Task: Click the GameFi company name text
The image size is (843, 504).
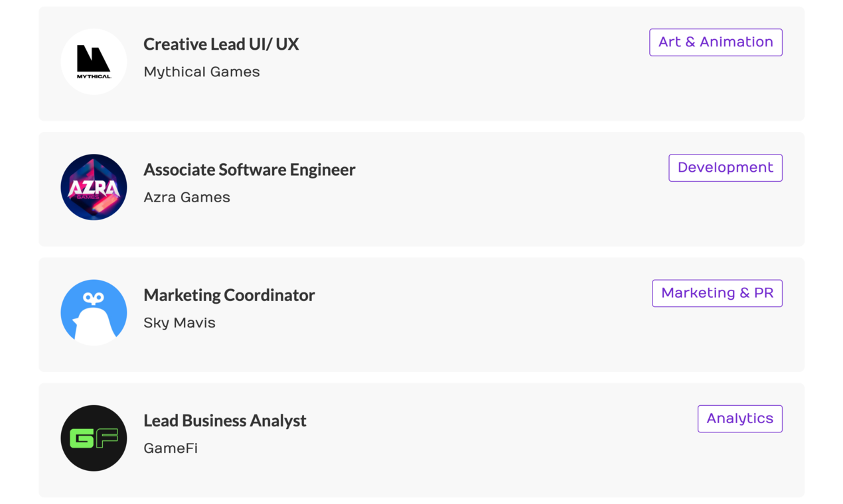Action: pyautogui.click(x=171, y=448)
